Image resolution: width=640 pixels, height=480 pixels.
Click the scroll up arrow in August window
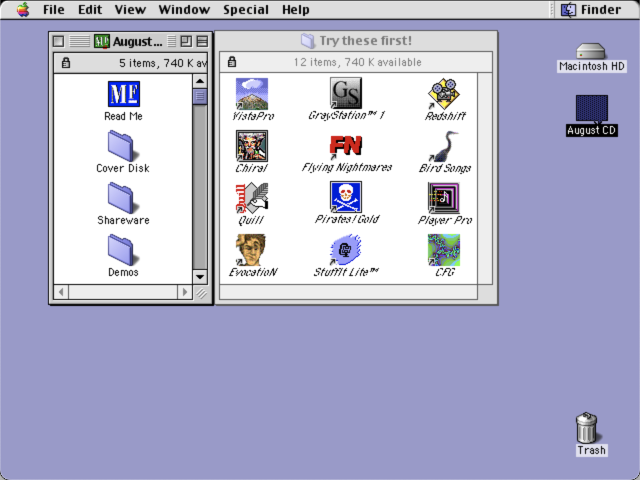coord(200,81)
